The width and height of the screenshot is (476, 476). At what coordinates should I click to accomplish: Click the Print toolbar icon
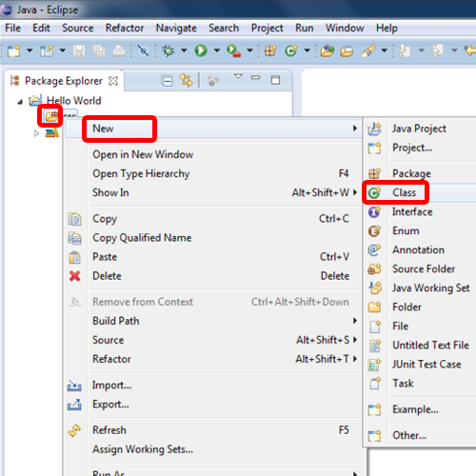click(119, 50)
